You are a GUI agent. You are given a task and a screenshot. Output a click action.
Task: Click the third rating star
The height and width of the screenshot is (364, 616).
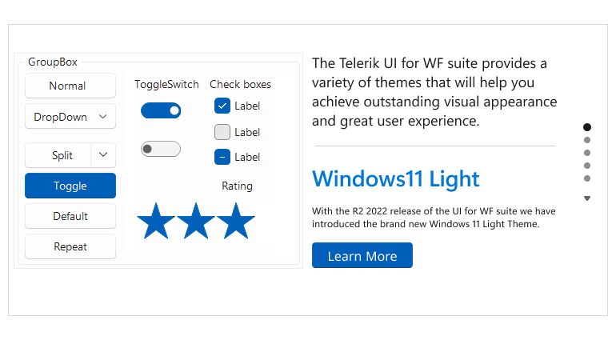click(x=236, y=221)
